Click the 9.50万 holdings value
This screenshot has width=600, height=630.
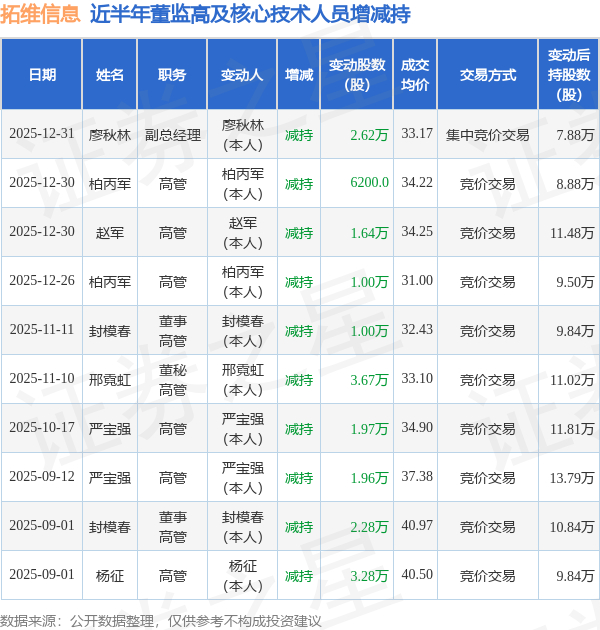pos(575,282)
